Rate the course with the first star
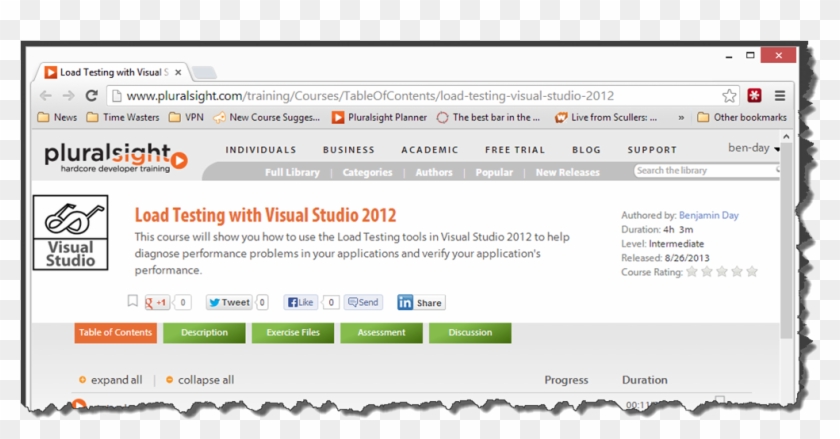840x439 pixels. (692, 272)
